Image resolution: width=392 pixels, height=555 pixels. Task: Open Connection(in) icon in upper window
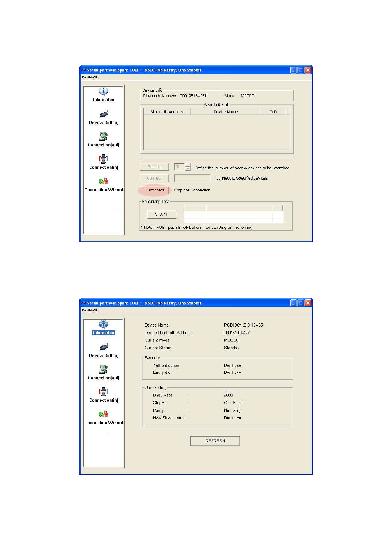pyautogui.click(x=104, y=159)
